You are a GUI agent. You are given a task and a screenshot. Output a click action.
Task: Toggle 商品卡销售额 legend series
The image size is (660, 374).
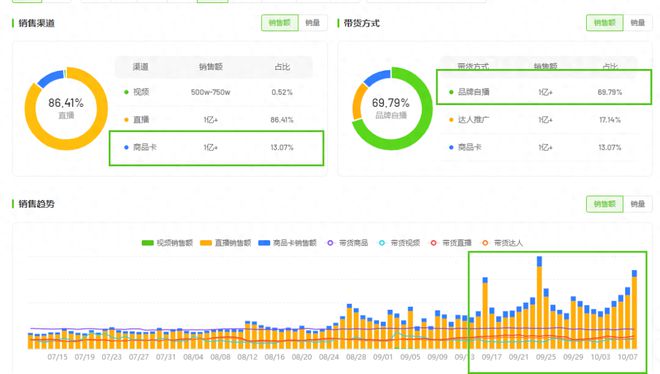(x=287, y=243)
